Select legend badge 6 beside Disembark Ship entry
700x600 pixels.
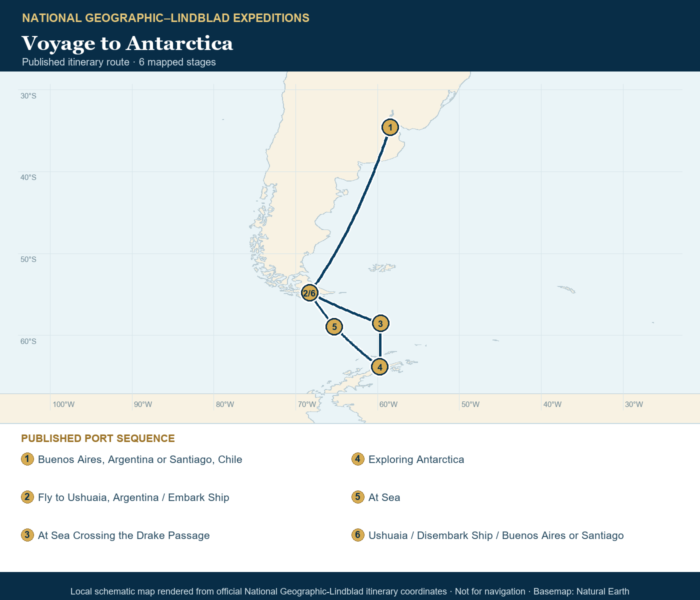(358, 535)
